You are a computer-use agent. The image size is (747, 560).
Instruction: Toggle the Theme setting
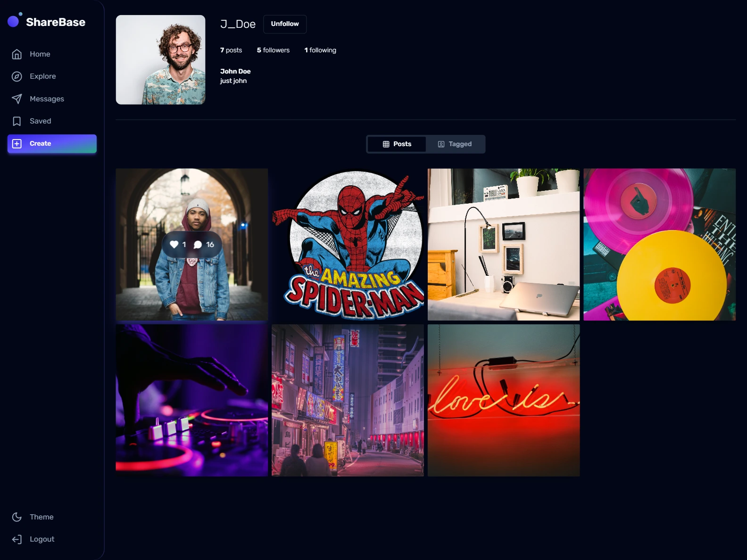[52, 517]
